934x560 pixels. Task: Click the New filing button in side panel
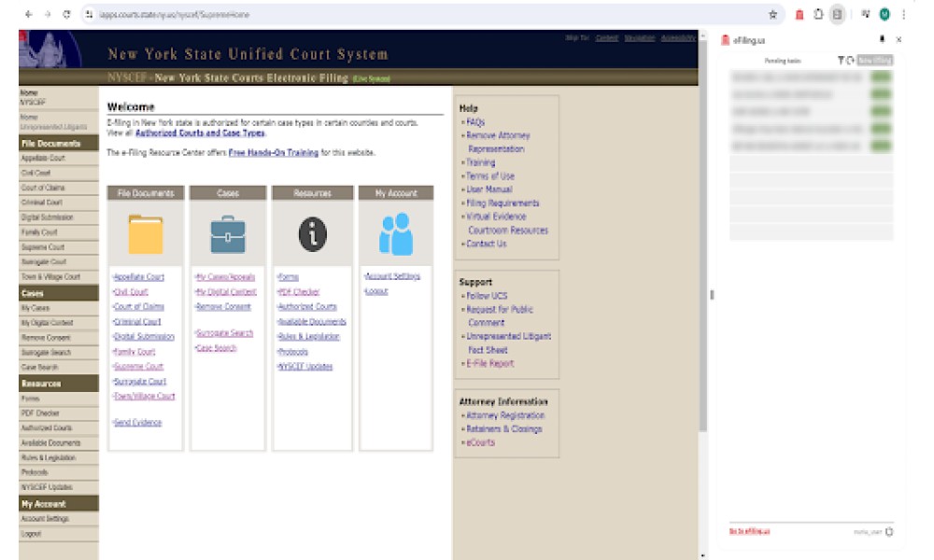click(875, 60)
